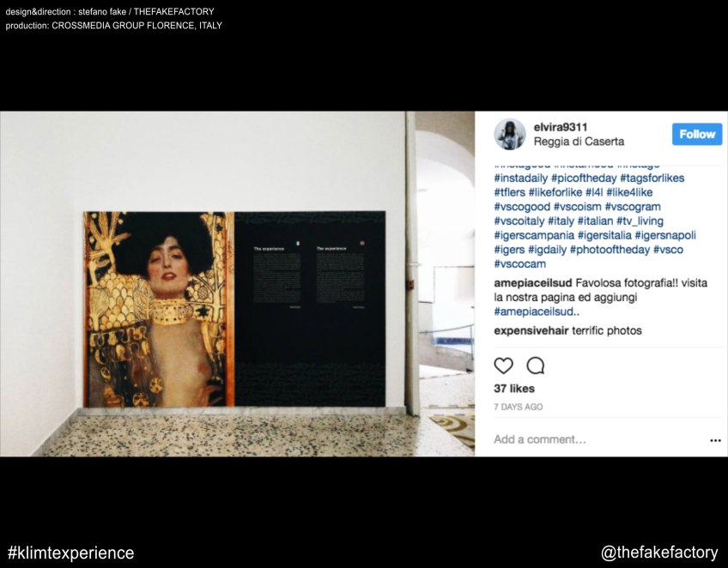Open the Reggia di Caserta location link
728x568 pixels.
[579, 142]
